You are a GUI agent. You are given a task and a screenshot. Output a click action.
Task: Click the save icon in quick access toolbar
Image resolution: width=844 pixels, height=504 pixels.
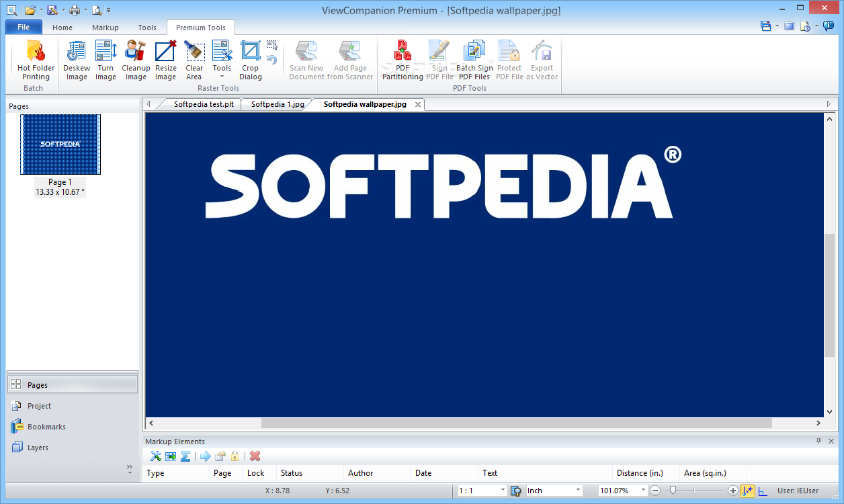tap(52, 9)
